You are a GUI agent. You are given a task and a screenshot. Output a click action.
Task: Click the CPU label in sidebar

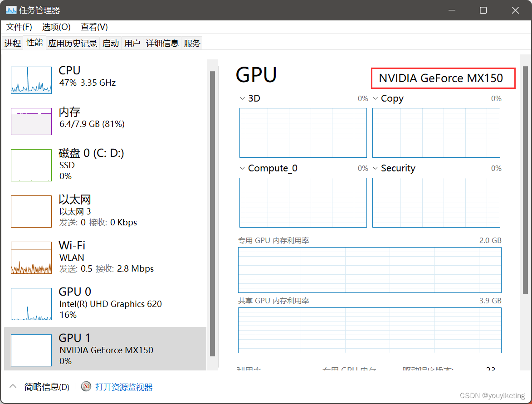click(x=69, y=70)
